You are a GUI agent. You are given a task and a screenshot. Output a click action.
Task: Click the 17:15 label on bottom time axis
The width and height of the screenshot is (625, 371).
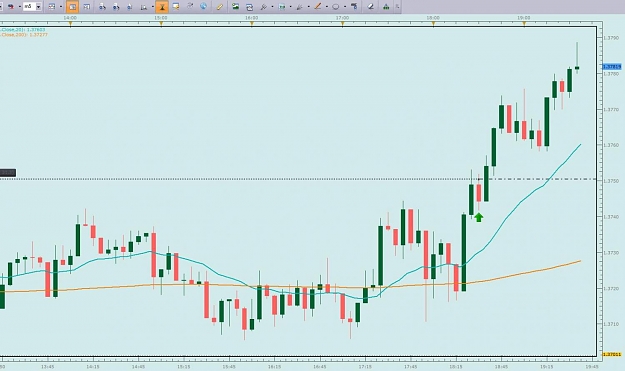tap(365, 367)
